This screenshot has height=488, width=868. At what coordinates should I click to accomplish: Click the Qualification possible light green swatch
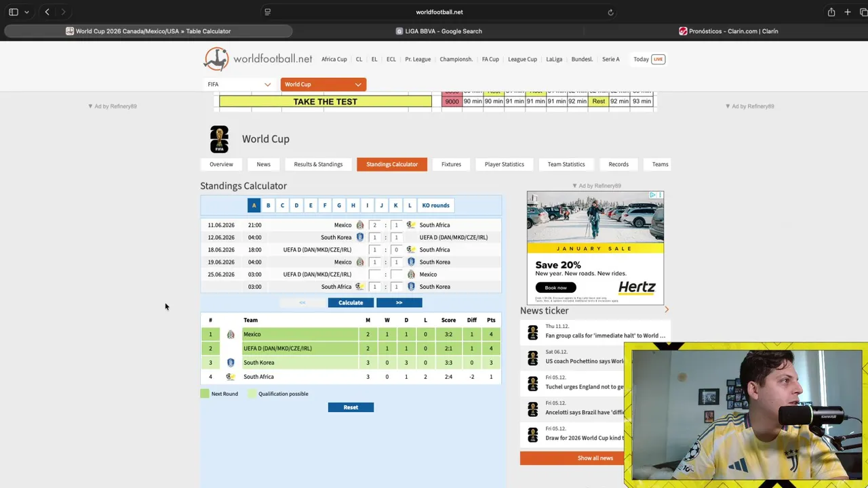pos(252,394)
